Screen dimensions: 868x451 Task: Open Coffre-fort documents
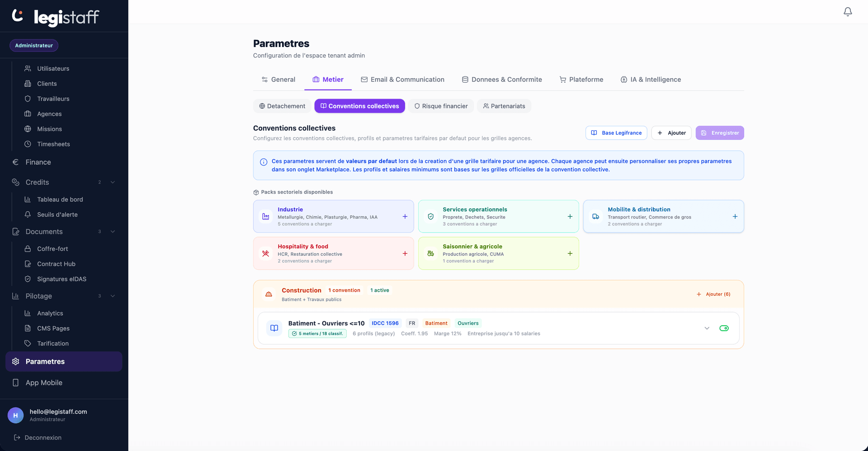tap(52, 249)
